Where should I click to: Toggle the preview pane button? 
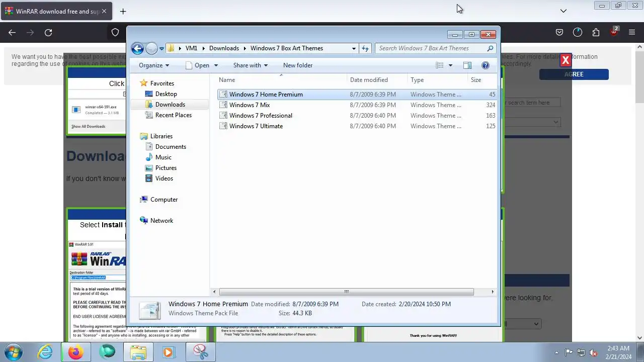click(x=467, y=65)
